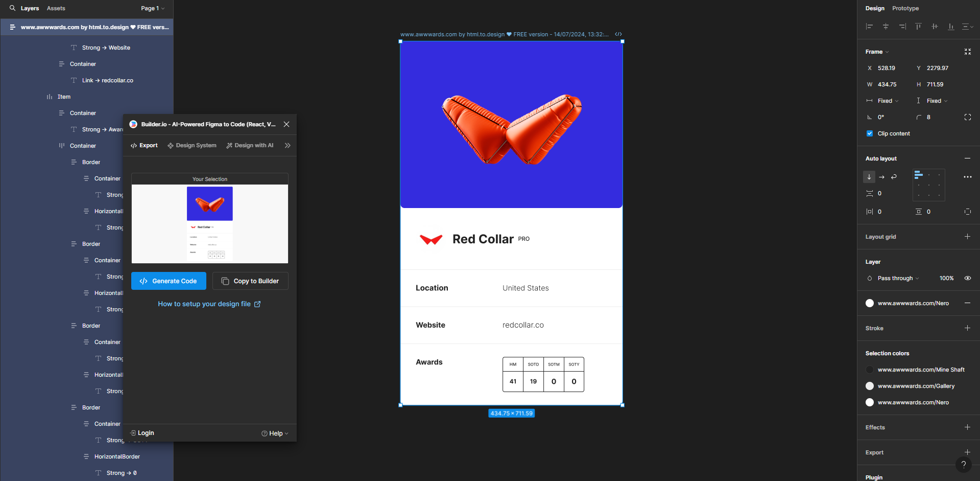Image resolution: width=980 pixels, height=481 pixels.
Task: Apply vertical center alignment to the frame
Action: pos(935,27)
